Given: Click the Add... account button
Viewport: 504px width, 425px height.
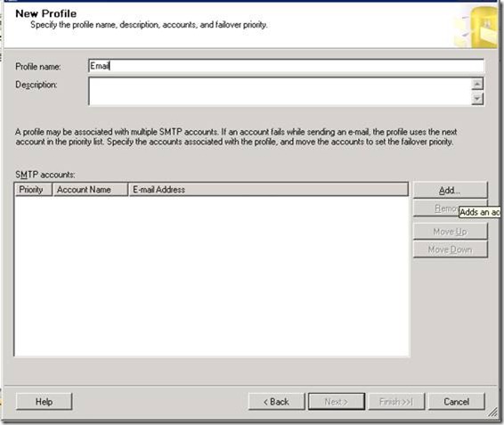Looking at the screenshot, I should click(x=450, y=190).
